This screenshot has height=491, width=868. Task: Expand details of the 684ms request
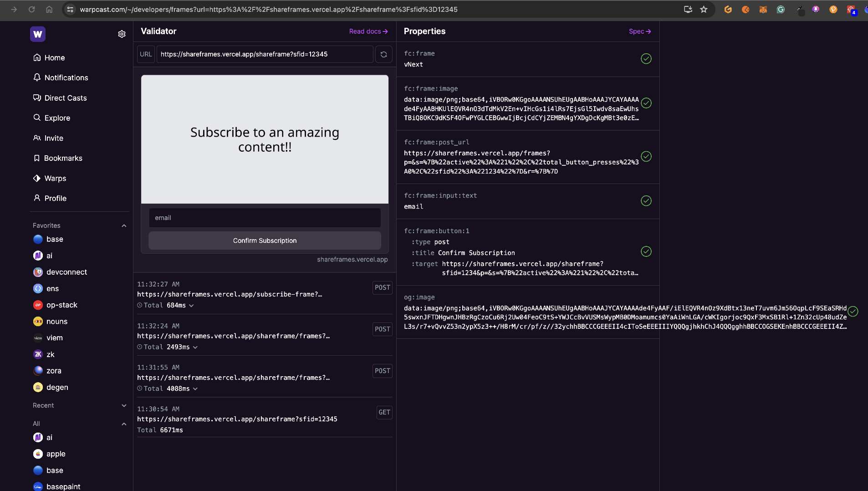pos(191,306)
